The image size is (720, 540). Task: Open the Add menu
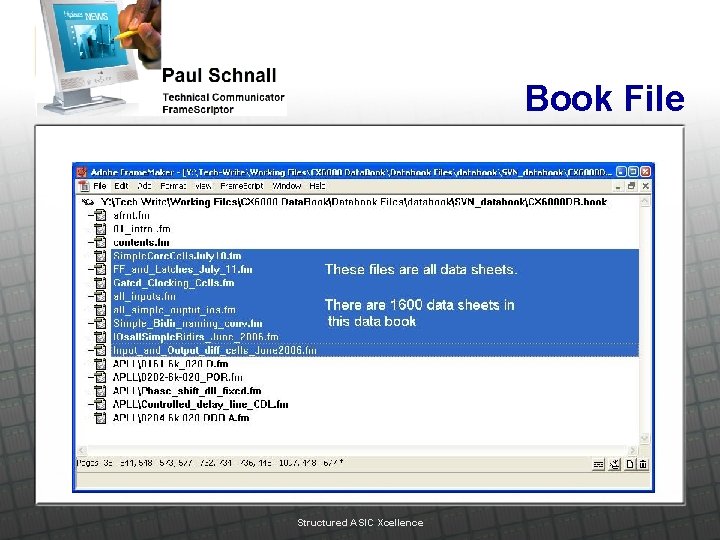tap(144, 186)
